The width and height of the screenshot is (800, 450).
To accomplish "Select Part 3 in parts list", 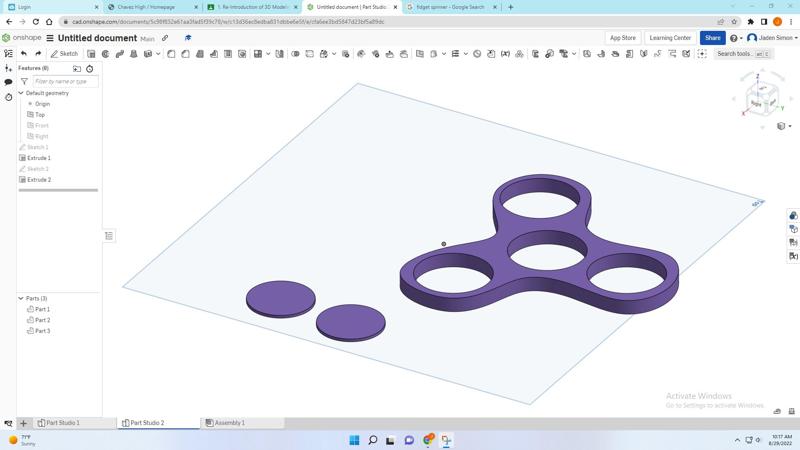I will tap(42, 331).
